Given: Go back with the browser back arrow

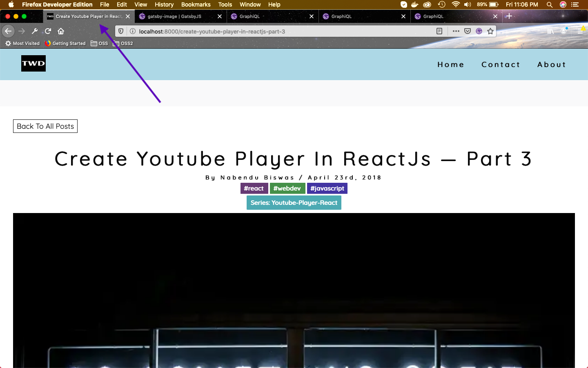Looking at the screenshot, I should pos(8,31).
